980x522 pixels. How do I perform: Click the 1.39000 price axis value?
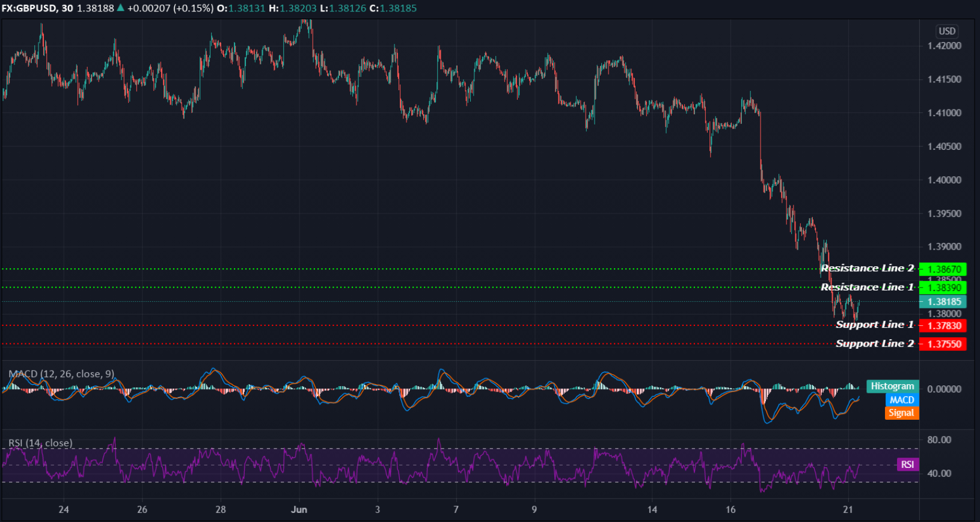945,247
